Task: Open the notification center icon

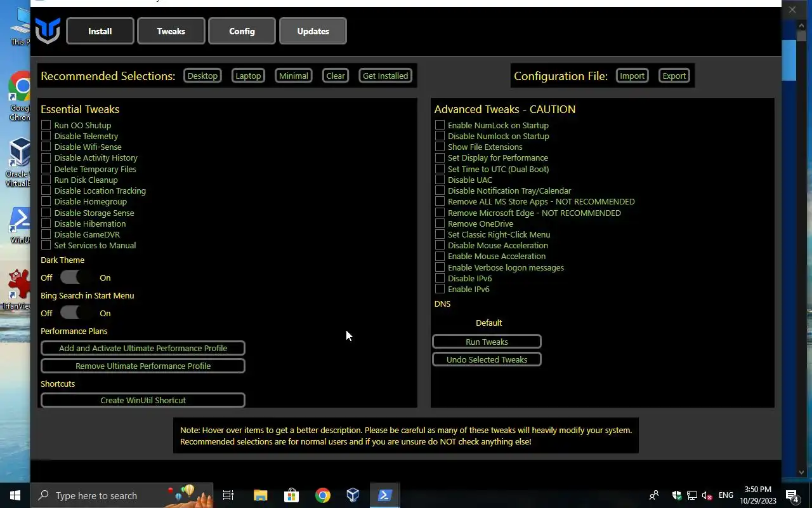Action: [792, 495]
